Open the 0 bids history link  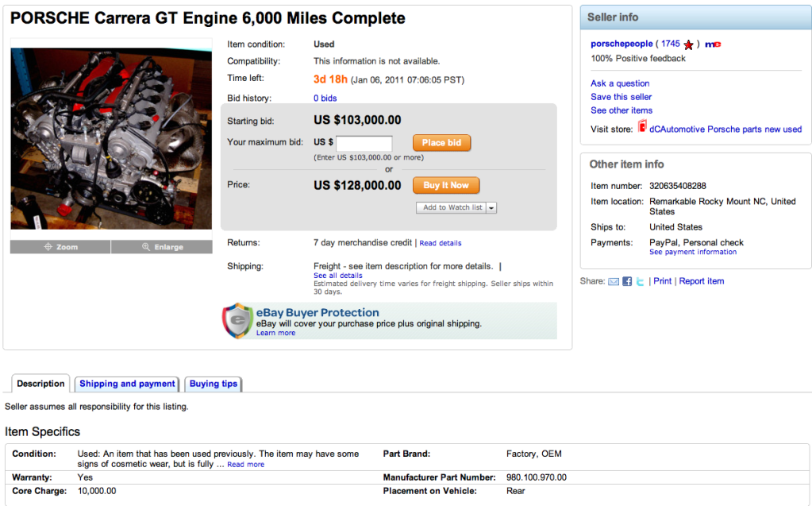[325, 98]
